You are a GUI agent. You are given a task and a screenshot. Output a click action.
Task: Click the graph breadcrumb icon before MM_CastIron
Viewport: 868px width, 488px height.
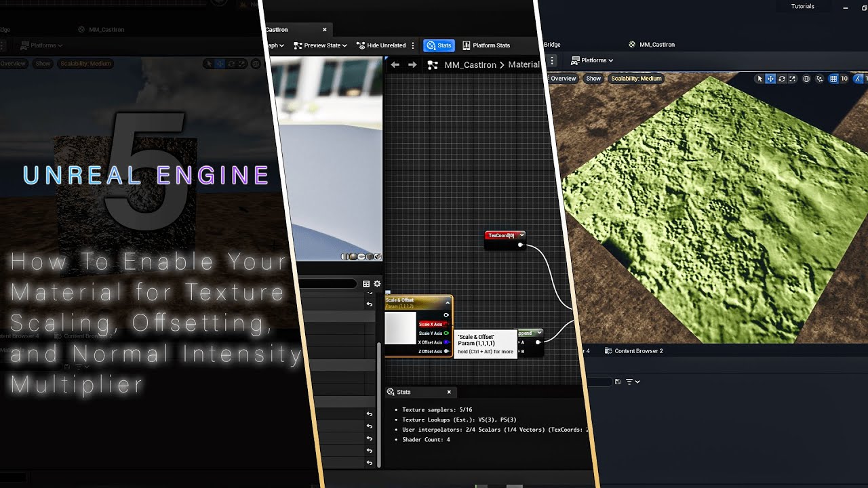[x=433, y=65]
